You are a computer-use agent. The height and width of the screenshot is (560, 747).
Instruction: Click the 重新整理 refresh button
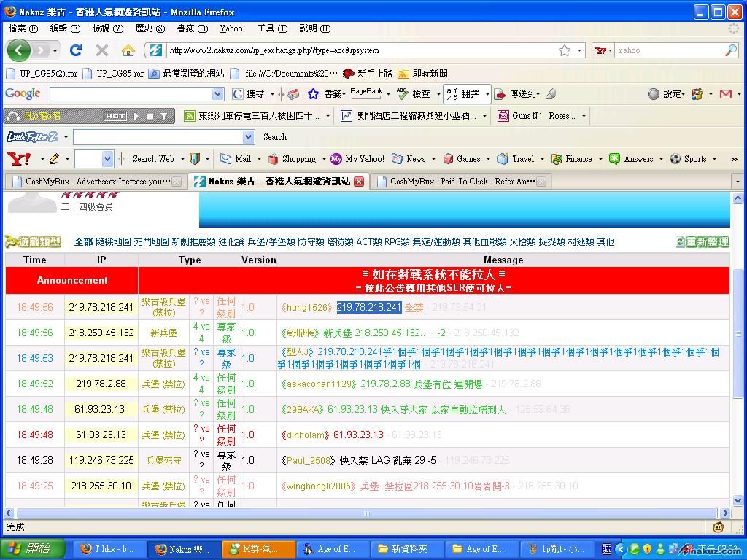coord(702,242)
